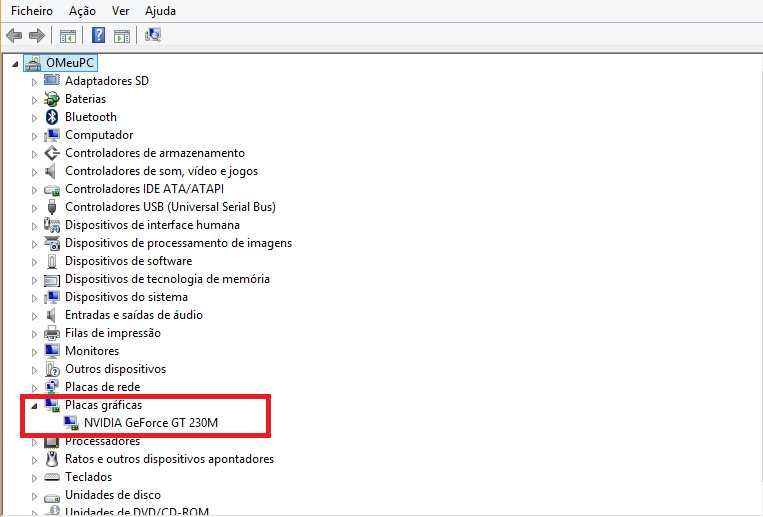Select Ratos e outros dispositivos apontadores
Screen dimensions: 763x517
(169, 459)
